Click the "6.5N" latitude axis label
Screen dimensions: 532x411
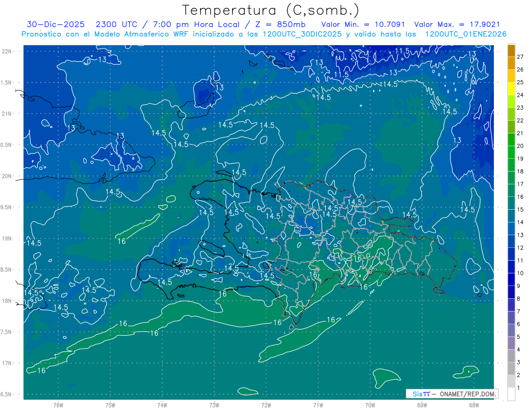(7, 394)
